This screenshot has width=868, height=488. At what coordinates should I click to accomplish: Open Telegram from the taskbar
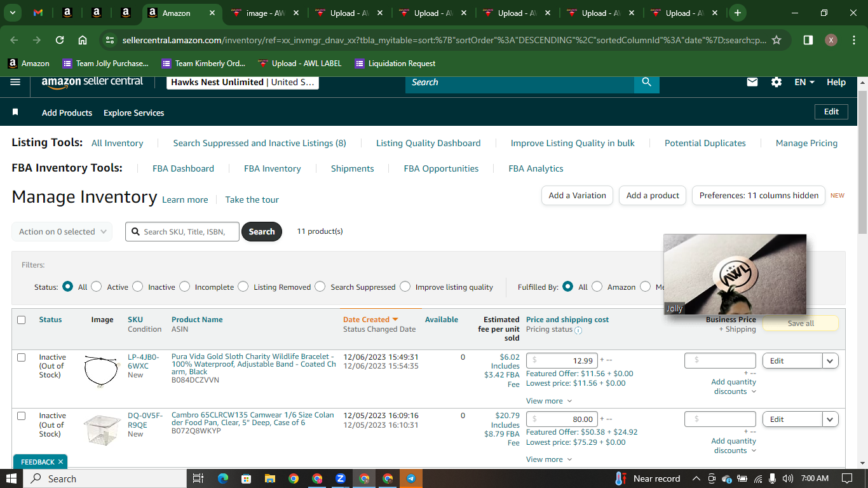tap(411, 478)
